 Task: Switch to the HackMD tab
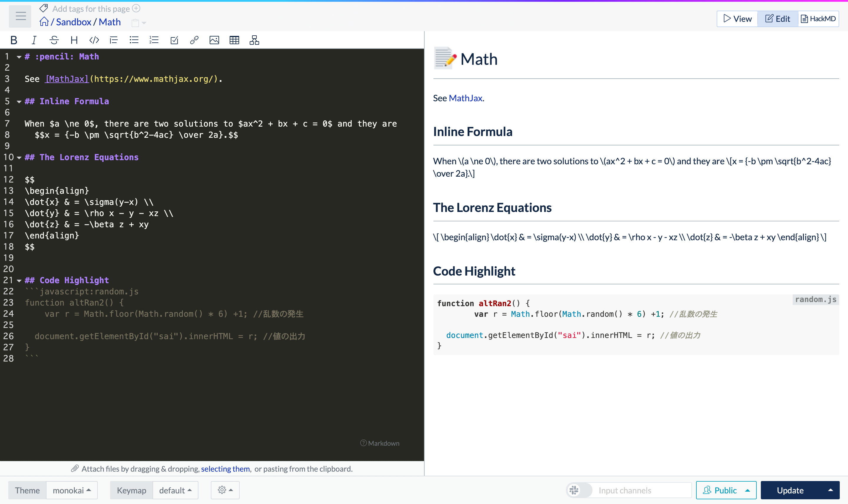[818, 19]
